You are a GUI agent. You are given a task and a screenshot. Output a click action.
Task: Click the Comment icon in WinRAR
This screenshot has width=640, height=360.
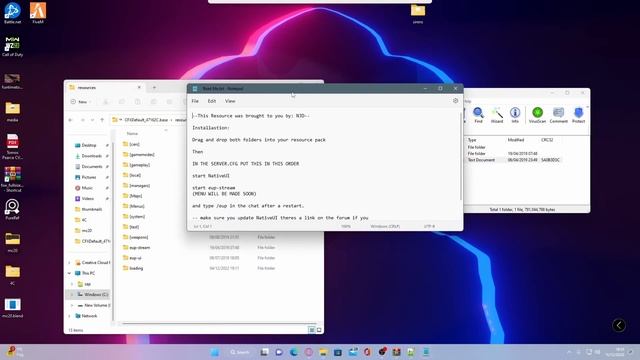(x=558, y=115)
